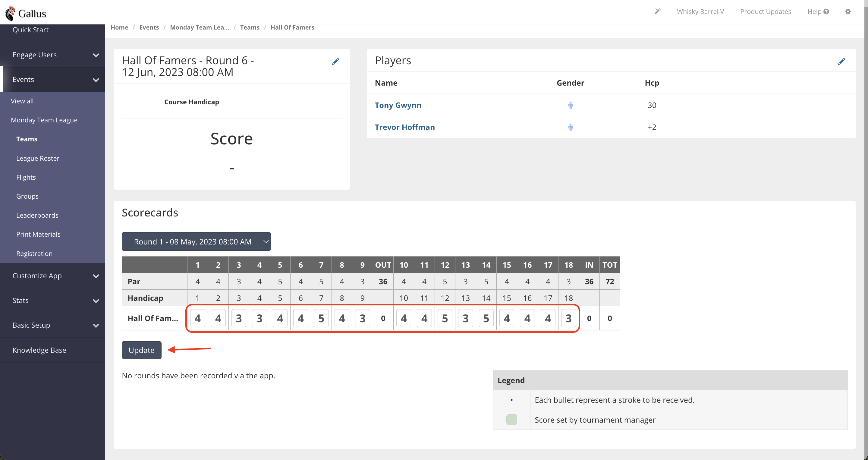Screen dimensions: 868x460
Task: Open Tony Gwynn player link
Action: point(398,105)
